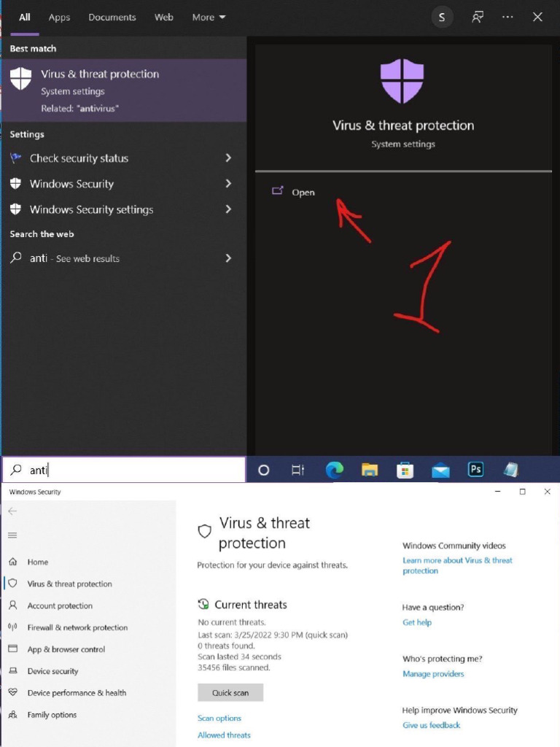Expand the Windows Security settings result arrow
This screenshot has height=747, width=560.
(x=228, y=209)
